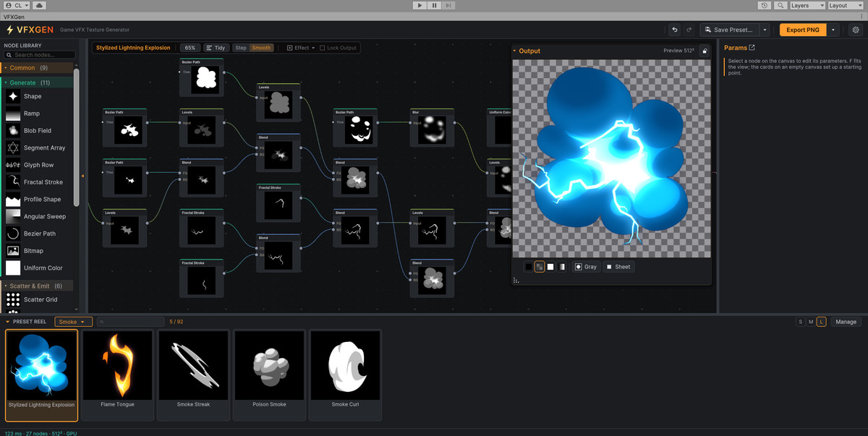This screenshot has width=868, height=436.
Task: Switch mode to Step
Action: (x=241, y=48)
